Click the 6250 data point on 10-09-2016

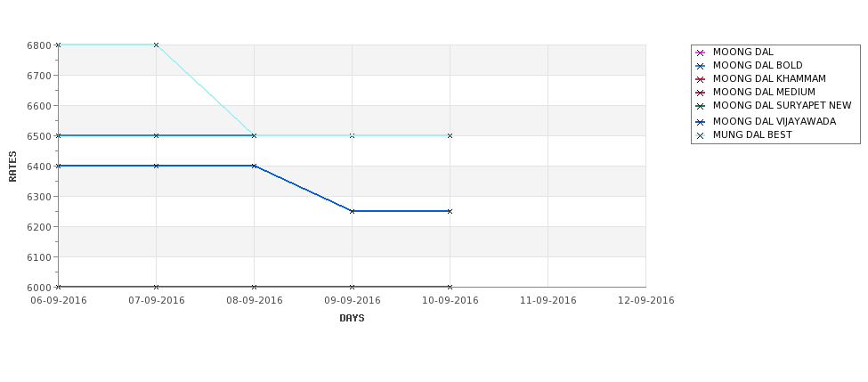[450, 211]
